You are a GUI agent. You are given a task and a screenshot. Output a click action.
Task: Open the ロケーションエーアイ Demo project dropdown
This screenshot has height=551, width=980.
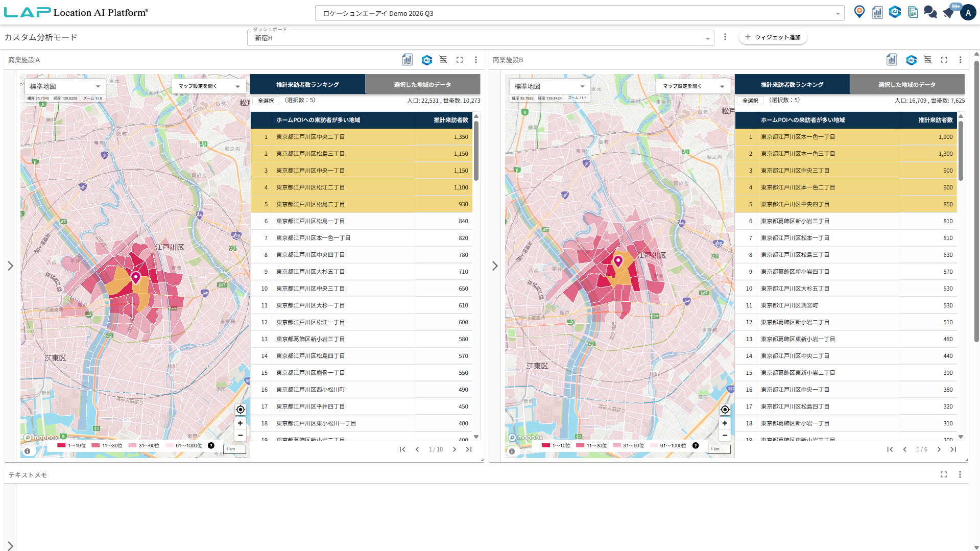[580, 13]
